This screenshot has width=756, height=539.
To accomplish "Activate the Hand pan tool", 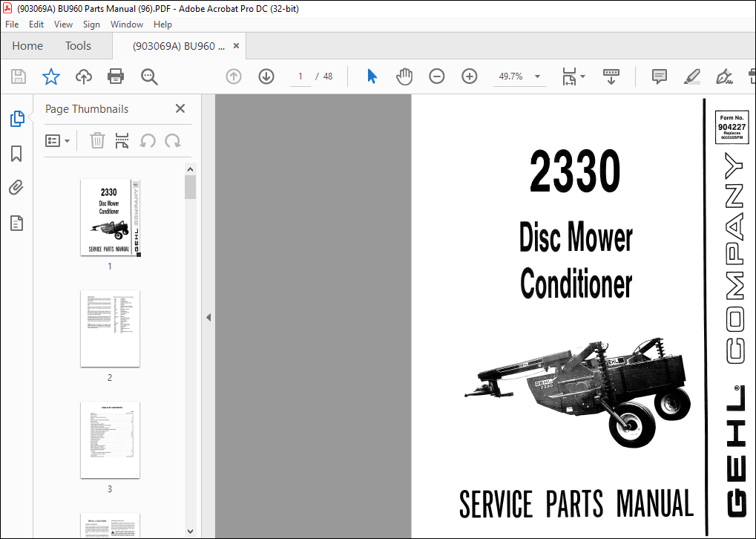I will 404,76.
